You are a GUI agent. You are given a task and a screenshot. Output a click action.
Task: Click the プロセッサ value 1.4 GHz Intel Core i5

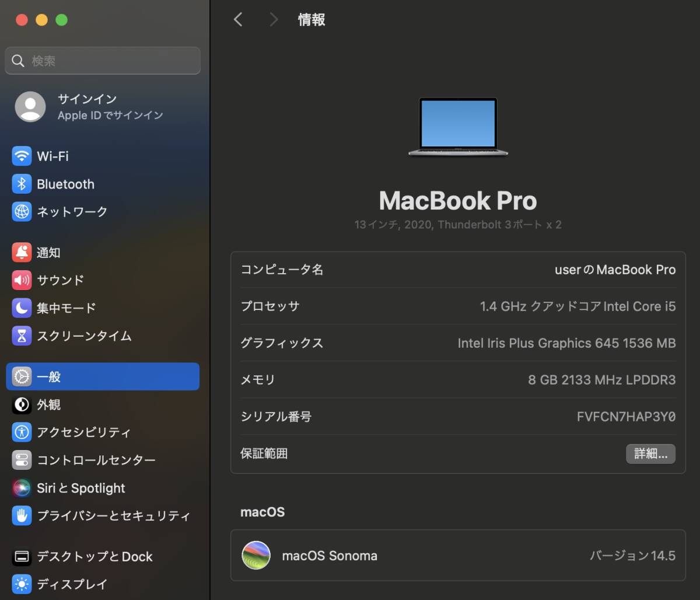pyautogui.click(x=577, y=306)
